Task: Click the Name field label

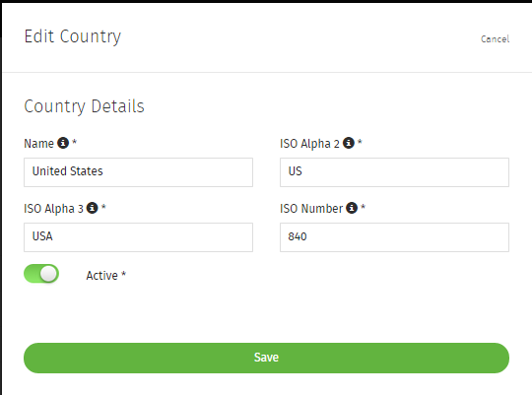Action: click(39, 144)
